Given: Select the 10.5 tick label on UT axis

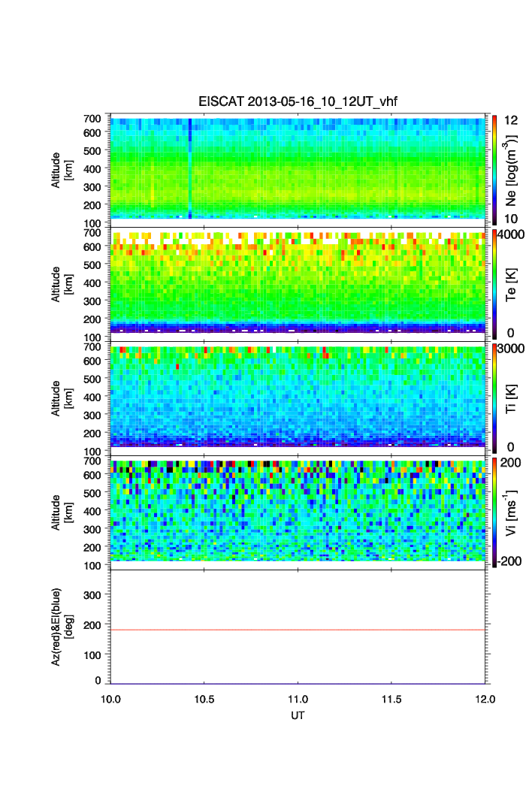Looking at the screenshot, I should coord(204,700).
